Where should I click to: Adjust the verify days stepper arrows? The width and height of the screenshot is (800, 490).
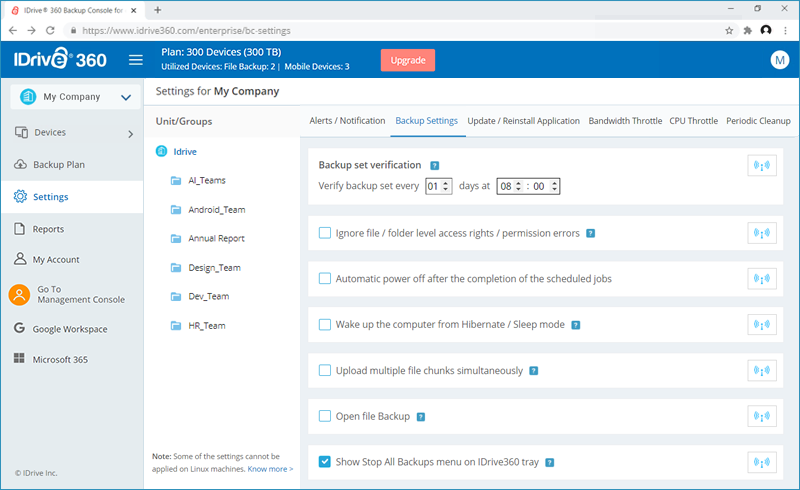point(445,186)
